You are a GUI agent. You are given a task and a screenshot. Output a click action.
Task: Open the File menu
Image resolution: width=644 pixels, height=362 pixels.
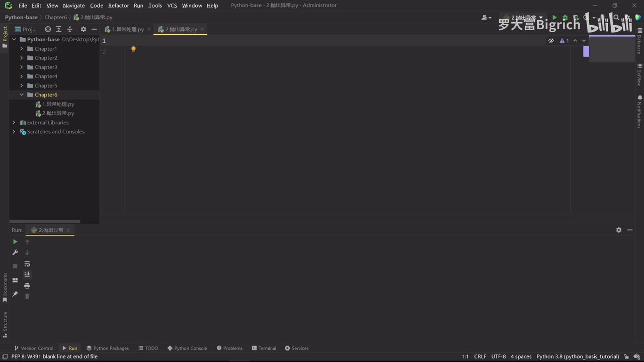(x=23, y=6)
